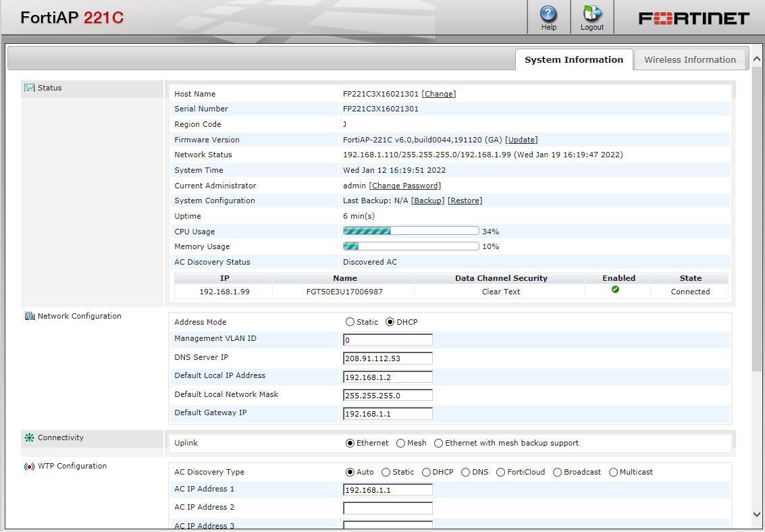Switch to the Wireless Information tab
Image resolution: width=765 pixels, height=532 pixels.
coord(689,59)
